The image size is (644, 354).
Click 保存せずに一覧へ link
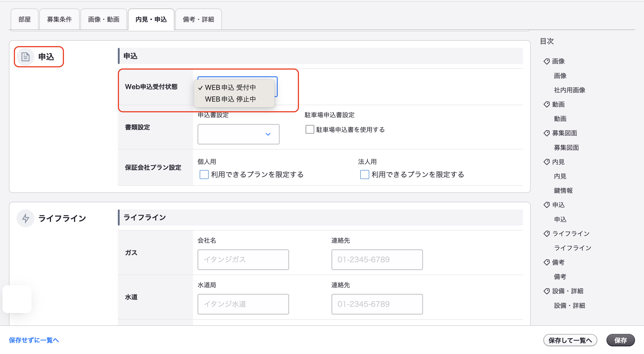point(34,340)
